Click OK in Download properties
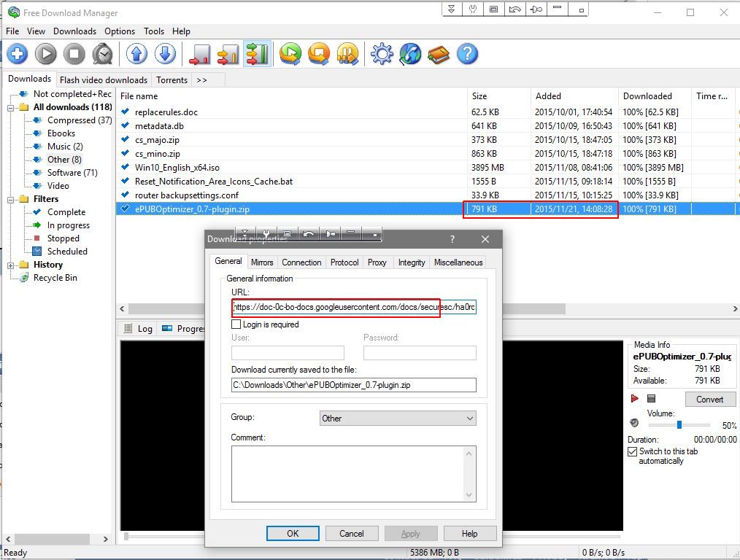740x560 pixels. point(293,533)
